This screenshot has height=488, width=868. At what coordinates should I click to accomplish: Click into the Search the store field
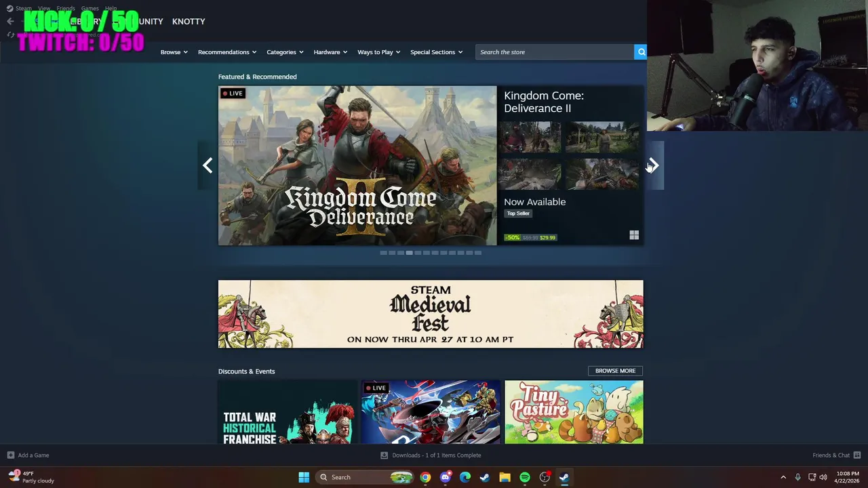click(555, 52)
